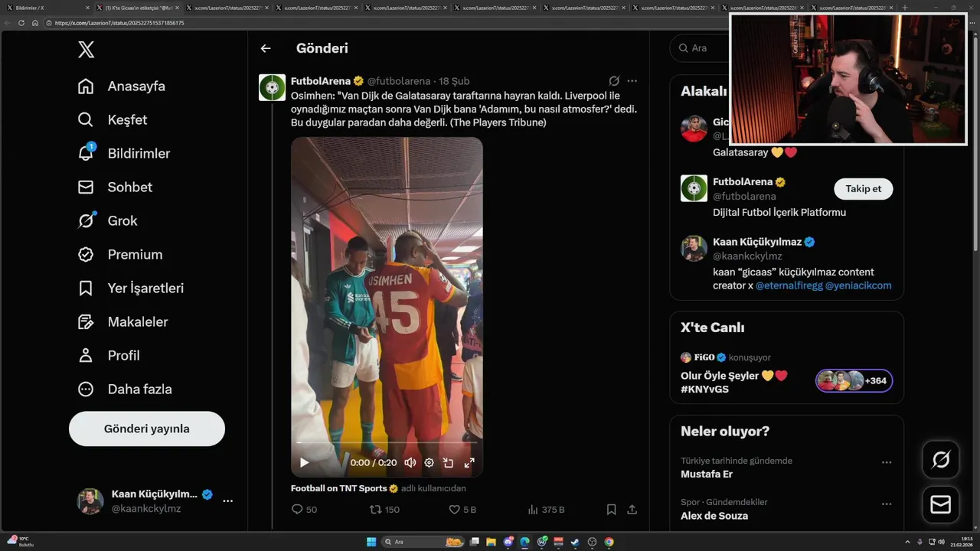Click the Makaleler icon in sidebar

(x=86, y=321)
